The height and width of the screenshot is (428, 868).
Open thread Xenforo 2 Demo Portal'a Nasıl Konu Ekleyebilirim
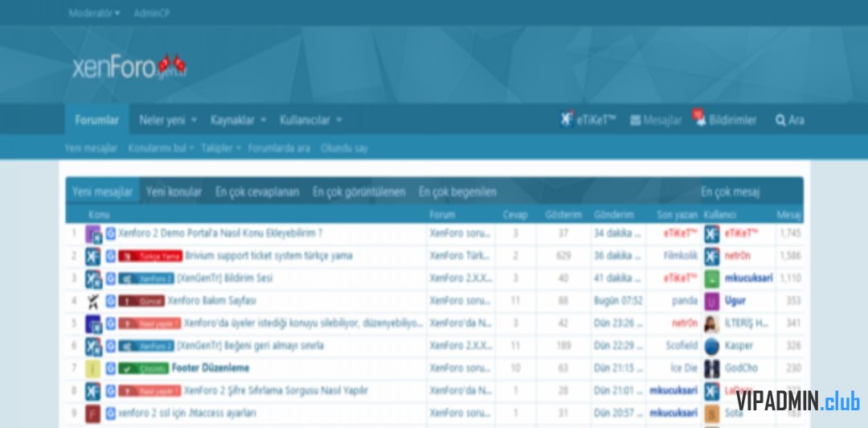coord(219,233)
